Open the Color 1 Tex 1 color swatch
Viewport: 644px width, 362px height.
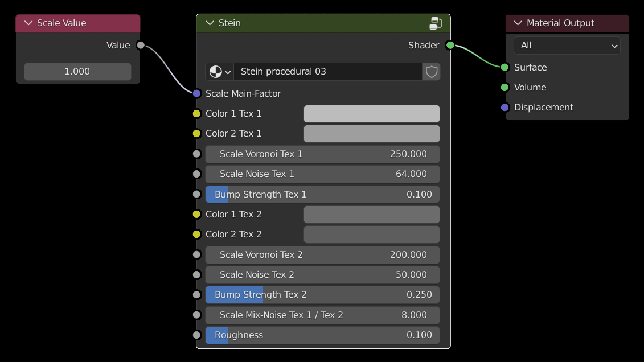[x=371, y=114]
